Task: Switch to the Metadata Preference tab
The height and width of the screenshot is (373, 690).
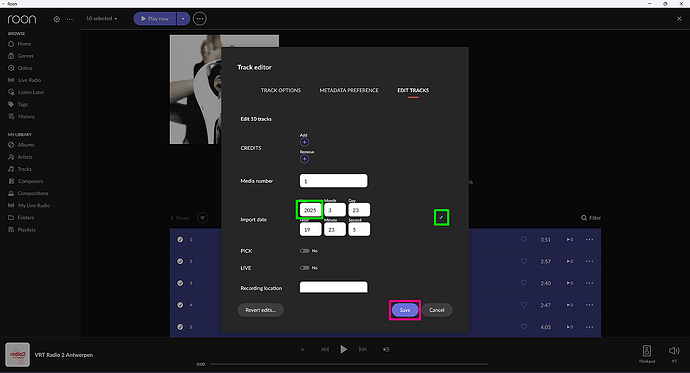Action: tap(349, 90)
